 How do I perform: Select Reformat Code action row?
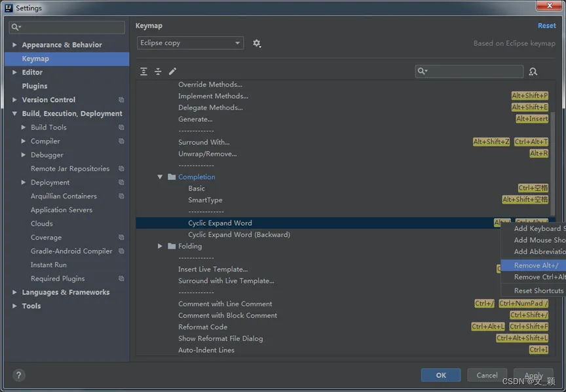tap(202, 327)
